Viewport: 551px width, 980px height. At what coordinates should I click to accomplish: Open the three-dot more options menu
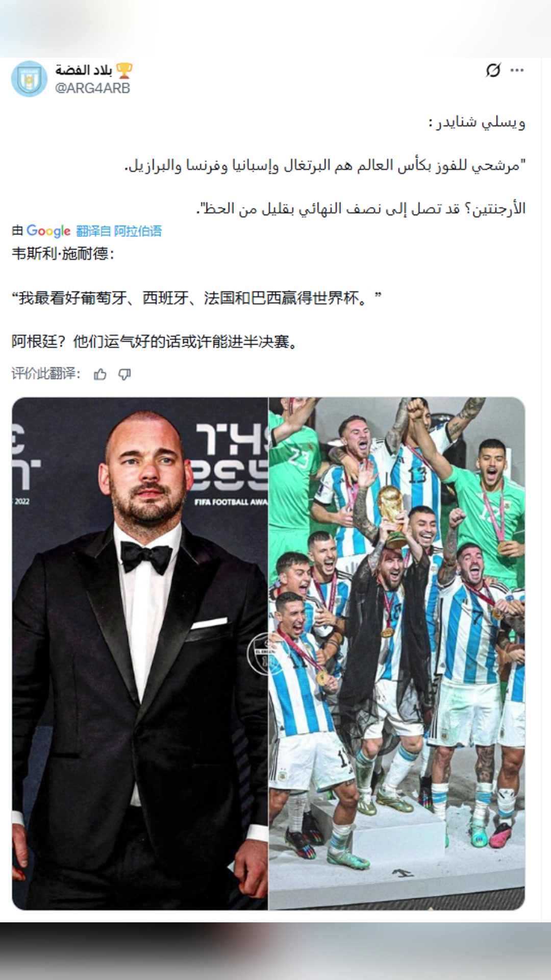coord(517,70)
